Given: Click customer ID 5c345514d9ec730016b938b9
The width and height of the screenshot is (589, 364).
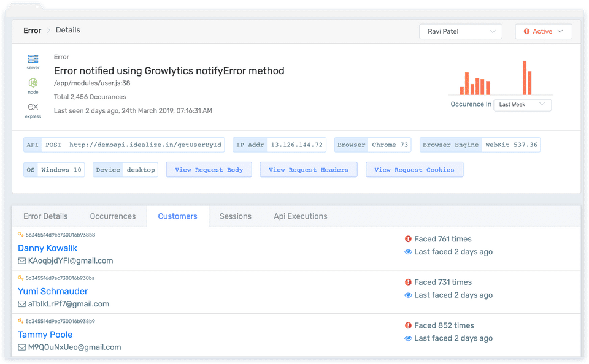Looking at the screenshot, I should pyautogui.click(x=60, y=321).
